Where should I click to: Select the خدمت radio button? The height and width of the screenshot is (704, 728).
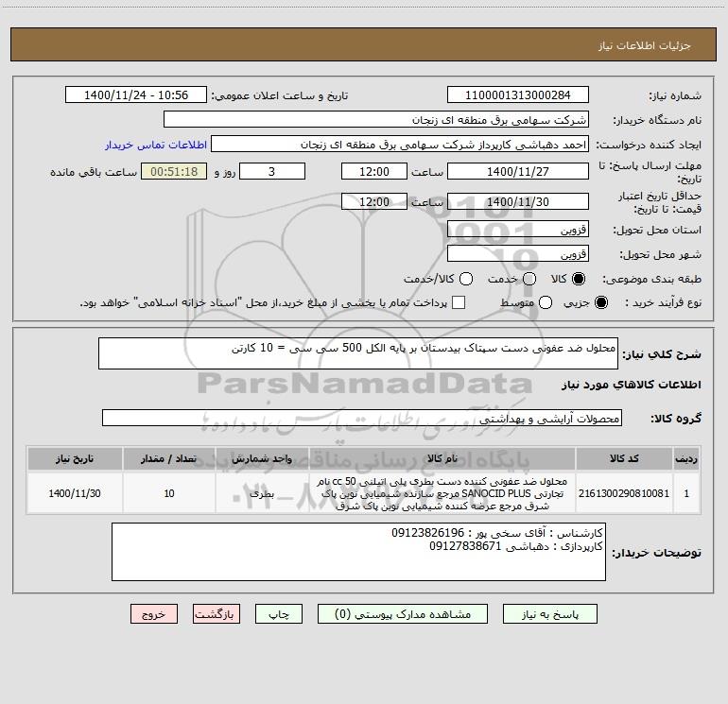529,279
